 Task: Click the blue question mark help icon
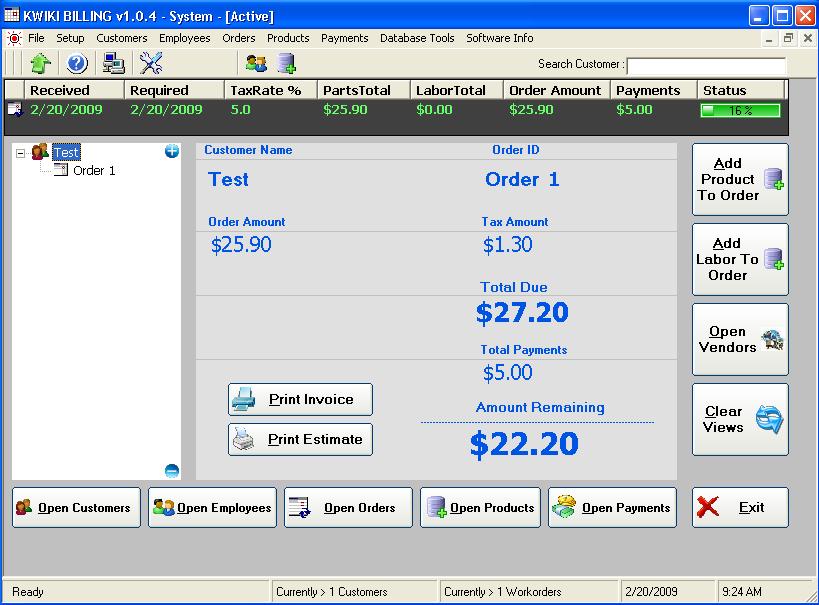point(77,64)
